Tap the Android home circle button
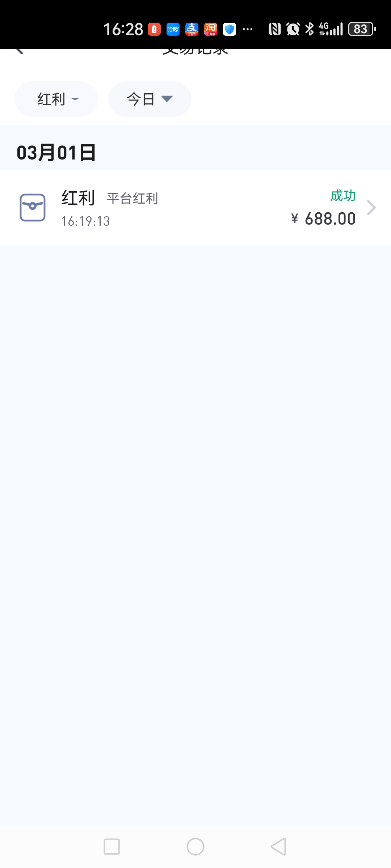This screenshot has width=391, height=868. click(x=195, y=847)
